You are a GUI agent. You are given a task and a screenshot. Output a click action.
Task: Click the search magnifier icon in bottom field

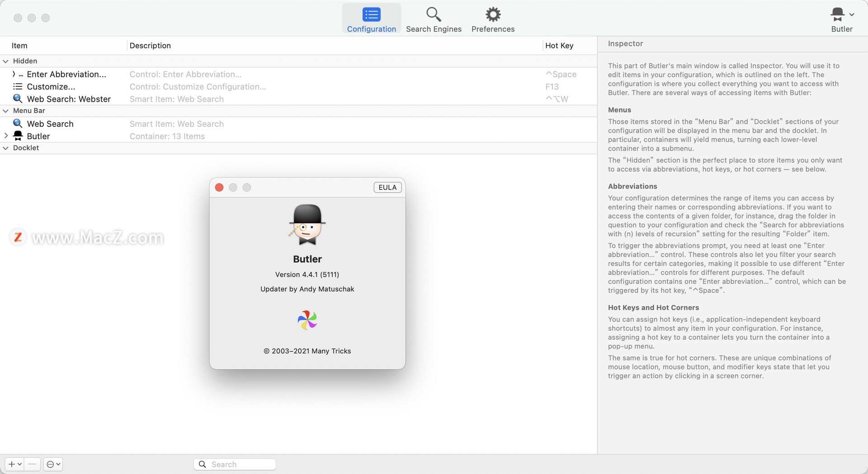pyautogui.click(x=203, y=464)
